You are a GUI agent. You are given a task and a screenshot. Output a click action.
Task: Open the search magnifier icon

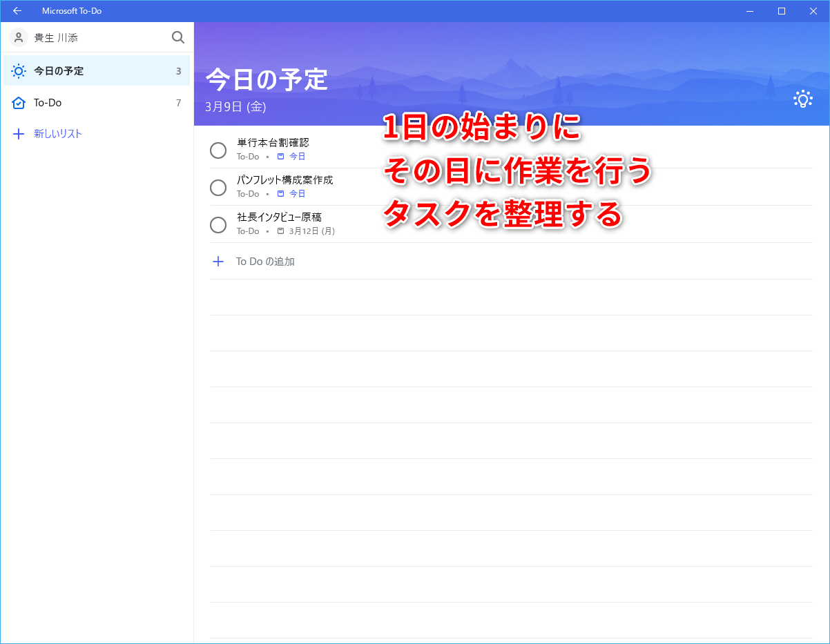(x=178, y=37)
